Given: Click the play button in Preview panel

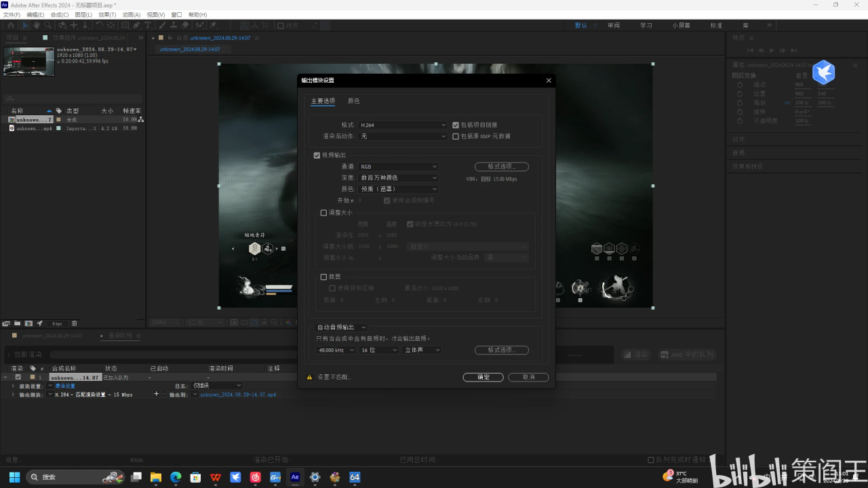Looking at the screenshot, I should [x=772, y=50].
